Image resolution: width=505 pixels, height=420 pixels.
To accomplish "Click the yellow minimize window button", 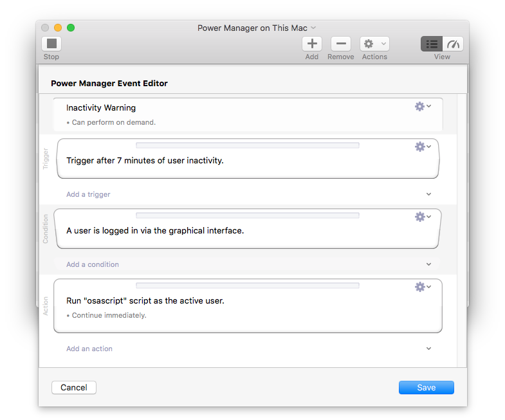I will point(58,28).
